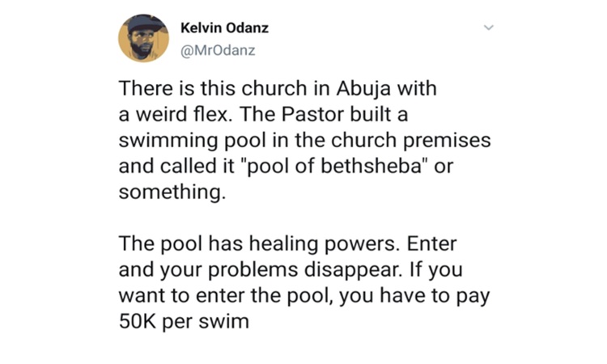Open the @MrOdanz handle link

217,50
